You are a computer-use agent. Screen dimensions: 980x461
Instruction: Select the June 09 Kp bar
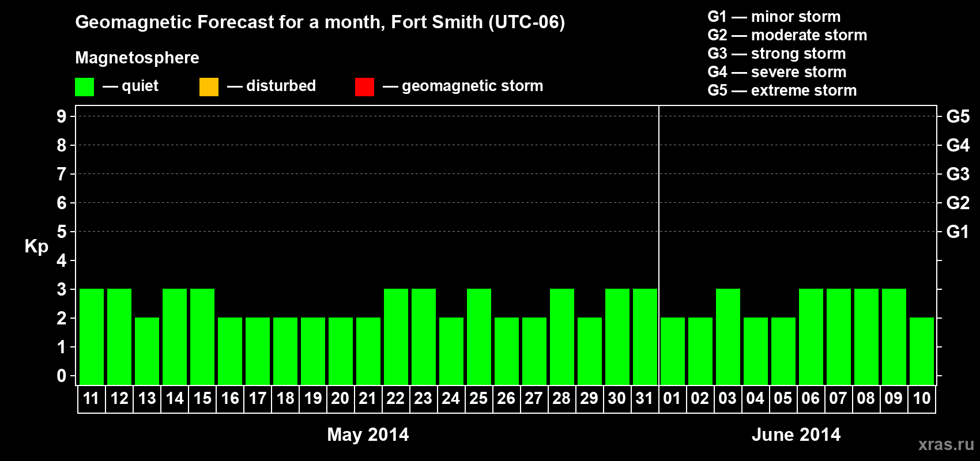tap(894, 337)
